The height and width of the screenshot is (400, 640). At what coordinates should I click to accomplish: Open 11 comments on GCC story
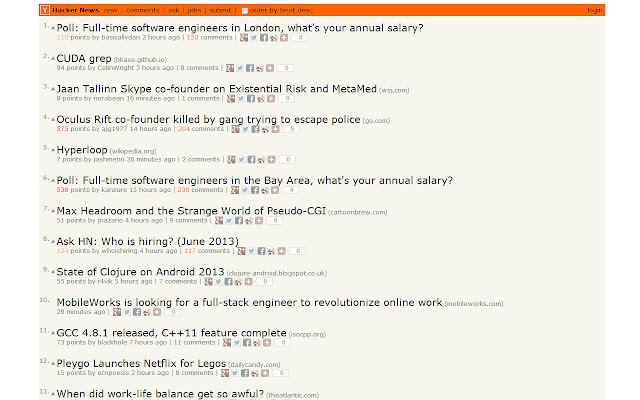[194, 342]
